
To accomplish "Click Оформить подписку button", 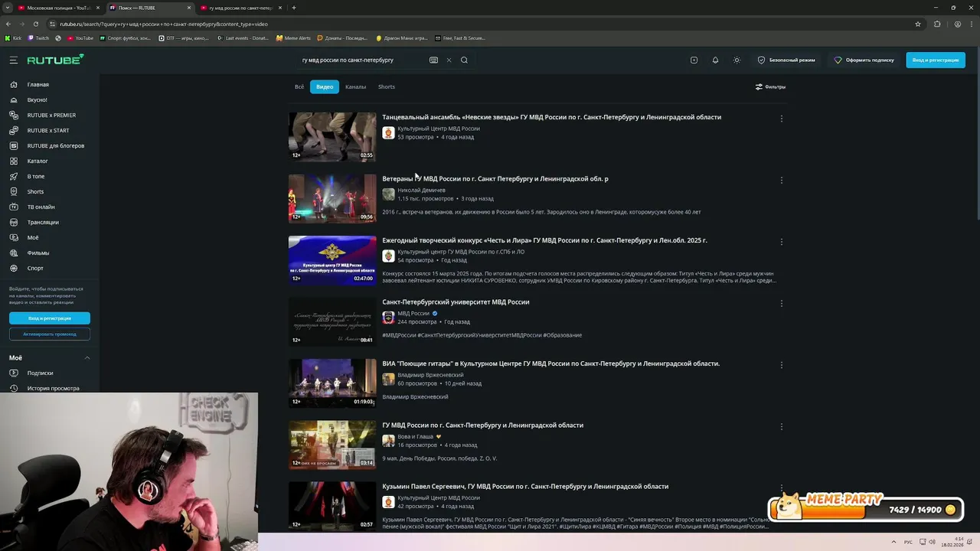I will click(864, 60).
